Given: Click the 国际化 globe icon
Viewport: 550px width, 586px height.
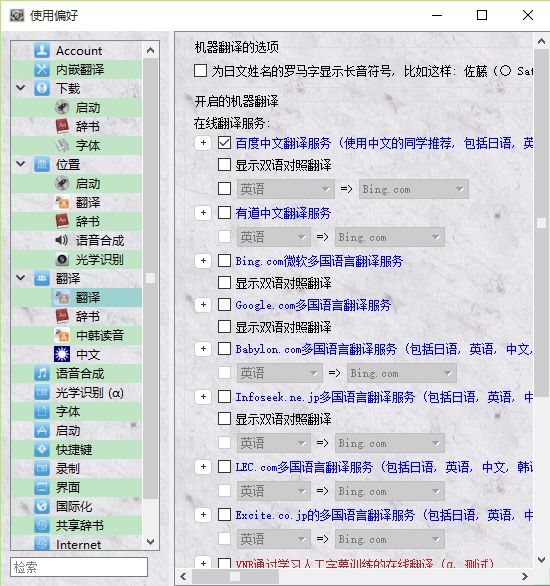Looking at the screenshot, I should pos(41,506).
